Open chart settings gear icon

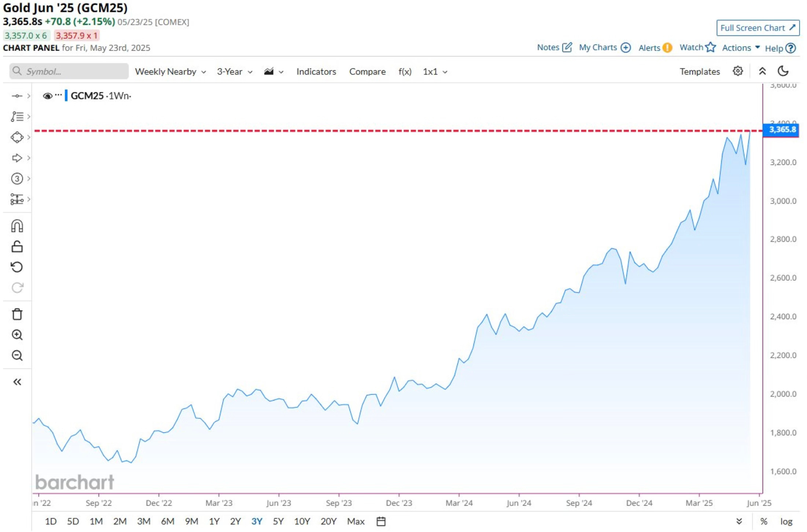(x=738, y=71)
